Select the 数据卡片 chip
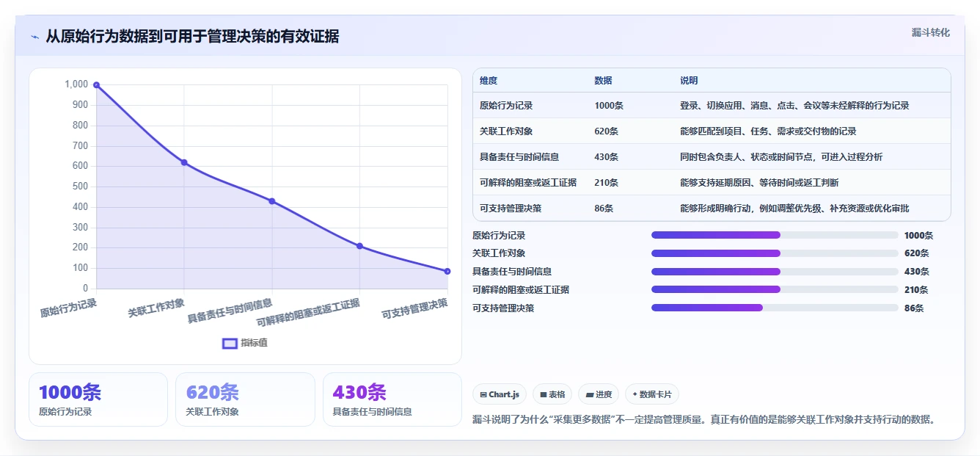 click(x=652, y=394)
